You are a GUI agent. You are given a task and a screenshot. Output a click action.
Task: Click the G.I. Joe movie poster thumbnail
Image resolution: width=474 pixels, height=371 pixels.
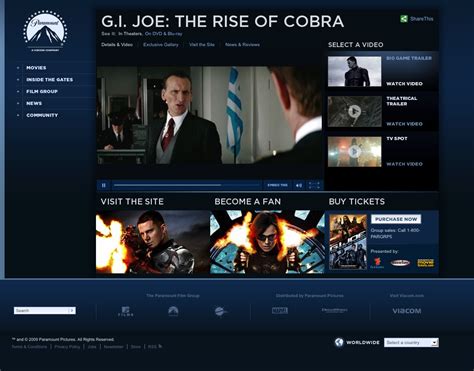pyautogui.click(x=348, y=242)
